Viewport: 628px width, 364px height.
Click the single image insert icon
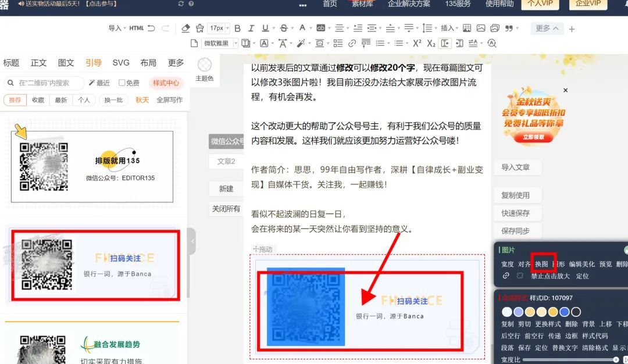point(481,28)
